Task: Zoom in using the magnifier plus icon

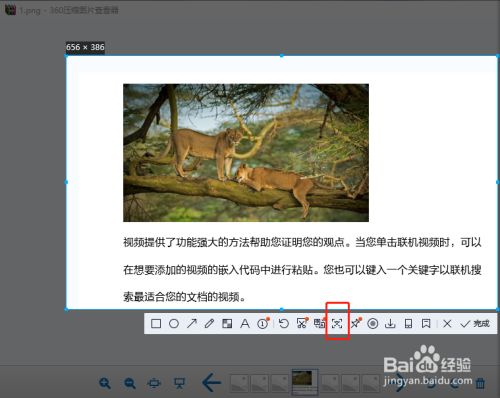Action: [105, 383]
